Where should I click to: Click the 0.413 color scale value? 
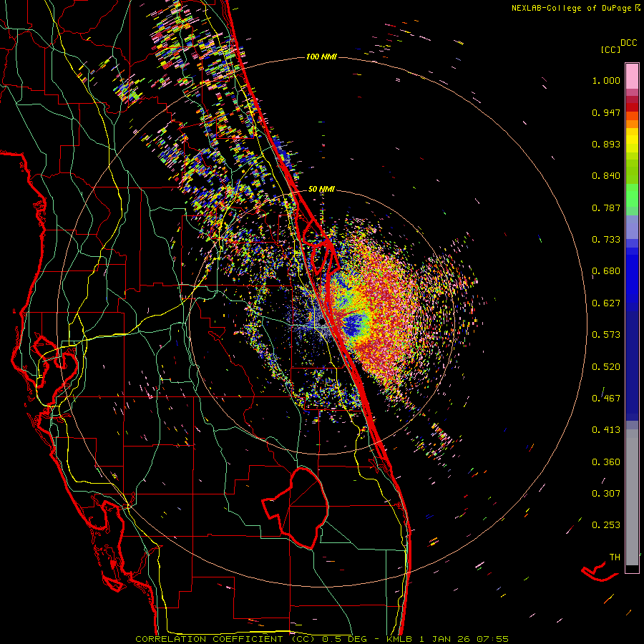click(x=606, y=430)
